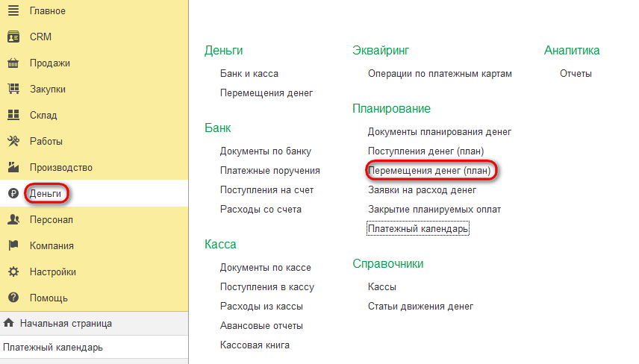Open Поступления в кассу
The width and height of the screenshot is (639, 364).
267,286
